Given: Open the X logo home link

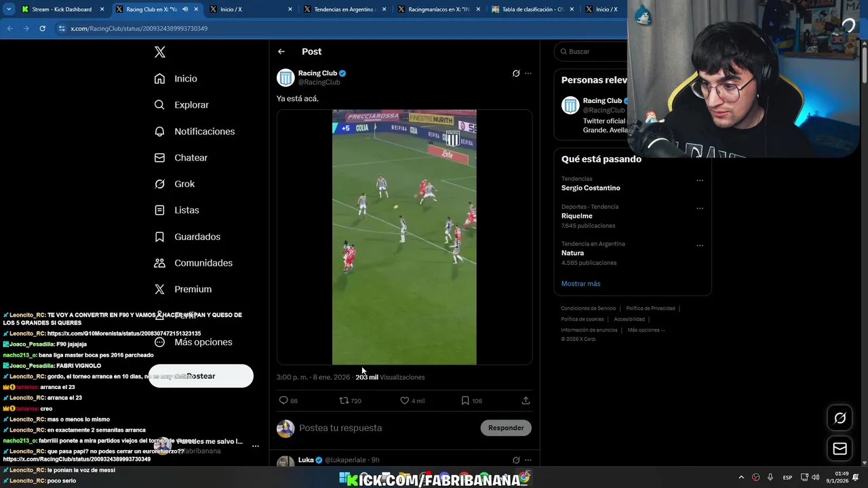Looking at the screenshot, I should 159,52.
